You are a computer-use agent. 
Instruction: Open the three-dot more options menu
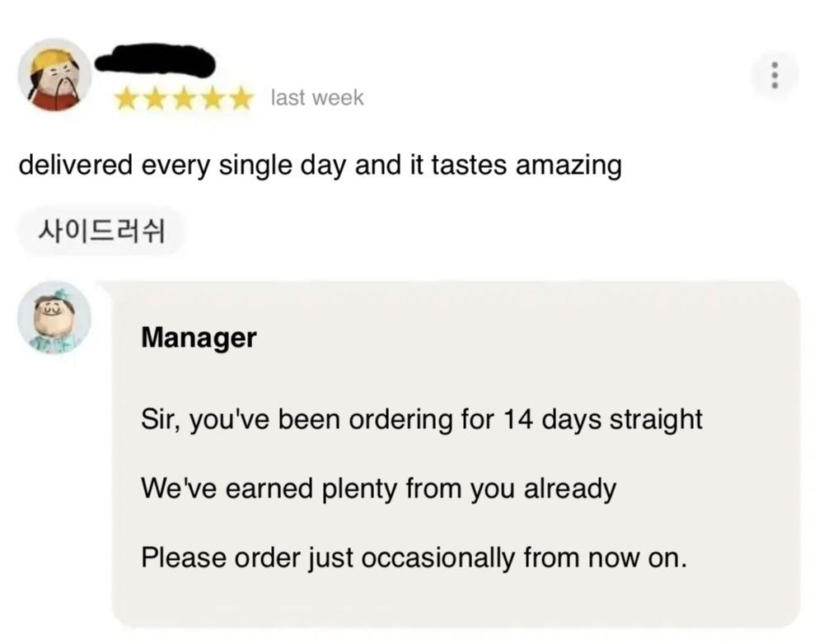pos(773,77)
